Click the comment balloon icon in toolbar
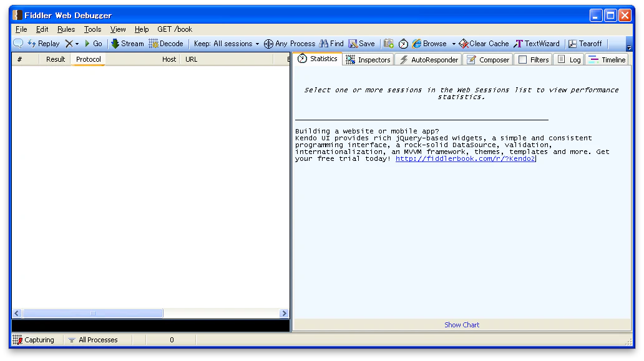Viewport: 644px width, 361px height. pyautogui.click(x=18, y=44)
